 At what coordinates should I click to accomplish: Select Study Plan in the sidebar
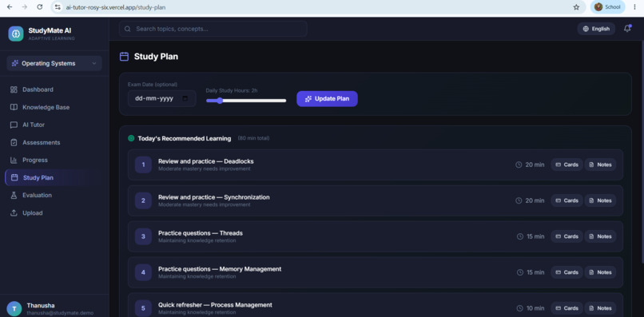click(x=54, y=178)
